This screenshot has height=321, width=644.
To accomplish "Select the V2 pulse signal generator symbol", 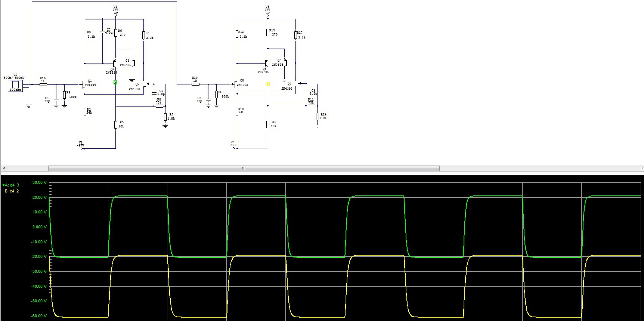I will (15, 86).
